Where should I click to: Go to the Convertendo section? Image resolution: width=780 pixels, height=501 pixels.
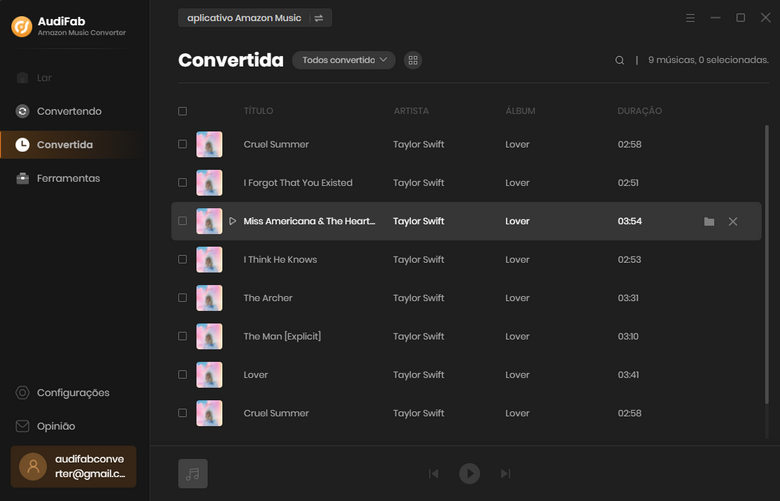pos(75,111)
